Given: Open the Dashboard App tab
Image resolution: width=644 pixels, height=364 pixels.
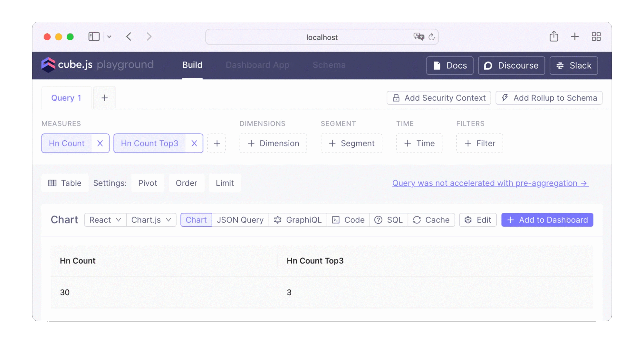Looking at the screenshot, I should tap(257, 65).
